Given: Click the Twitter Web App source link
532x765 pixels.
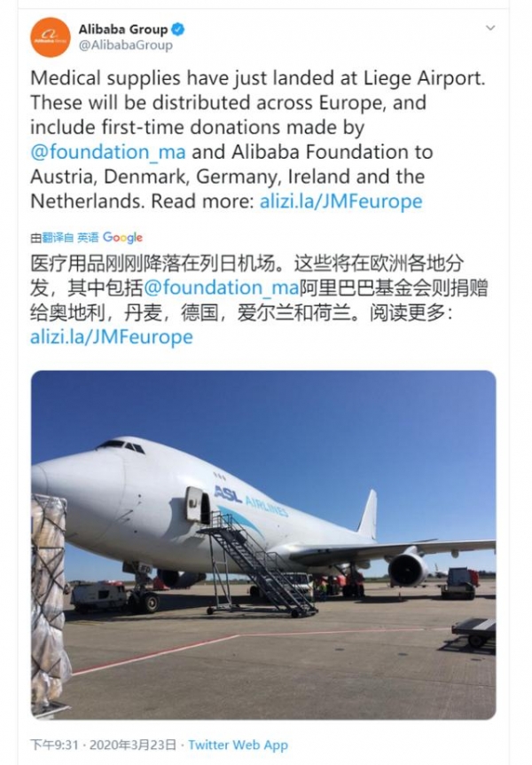Looking at the screenshot, I should [x=238, y=745].
